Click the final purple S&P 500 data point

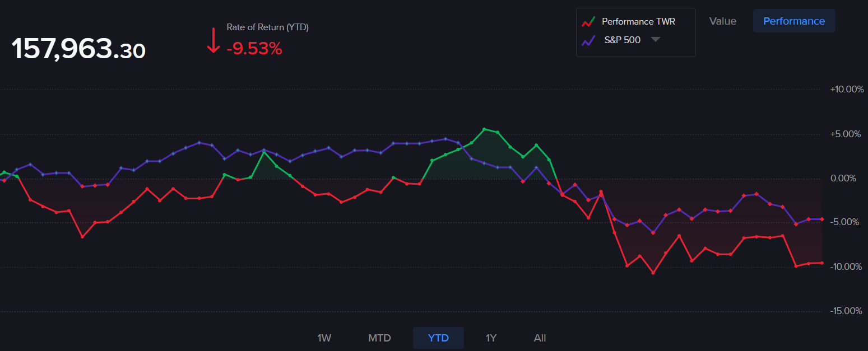821,219
